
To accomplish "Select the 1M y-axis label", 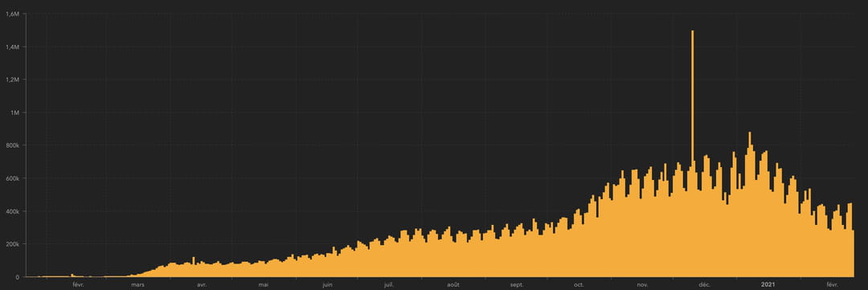I will click(x=15, y=112).
